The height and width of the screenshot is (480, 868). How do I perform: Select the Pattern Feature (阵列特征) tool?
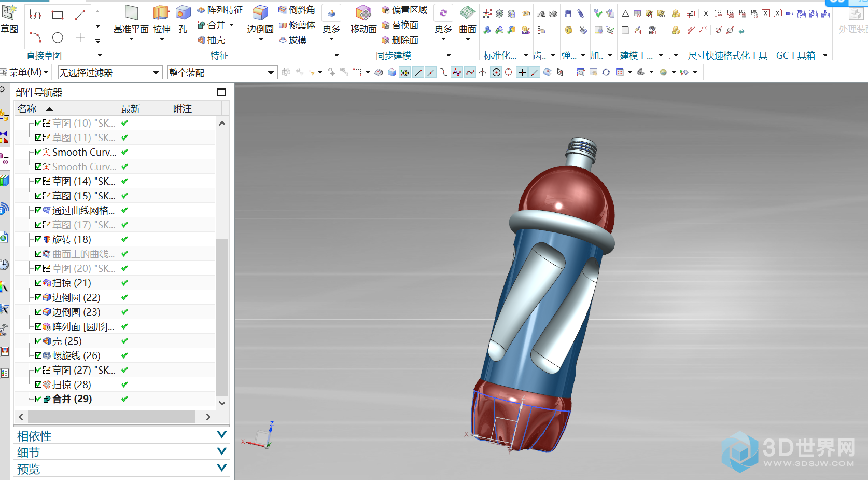pyautogui.click(x=220, y=10)
